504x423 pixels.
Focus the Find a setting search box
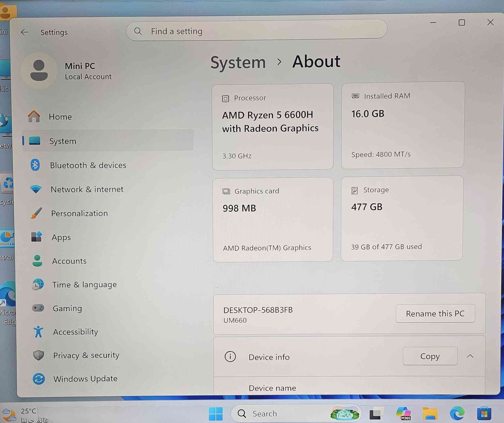click(256, 30)
